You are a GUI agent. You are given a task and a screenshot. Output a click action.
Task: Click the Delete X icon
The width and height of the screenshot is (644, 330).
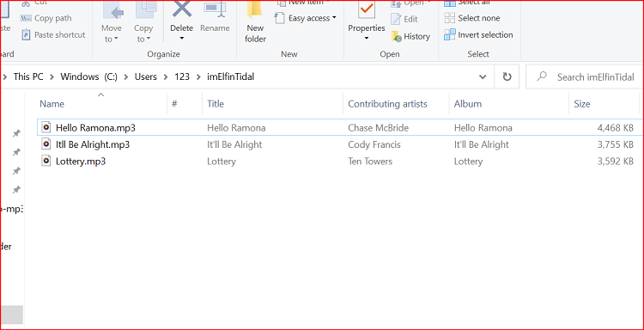(x=181, y=9)
